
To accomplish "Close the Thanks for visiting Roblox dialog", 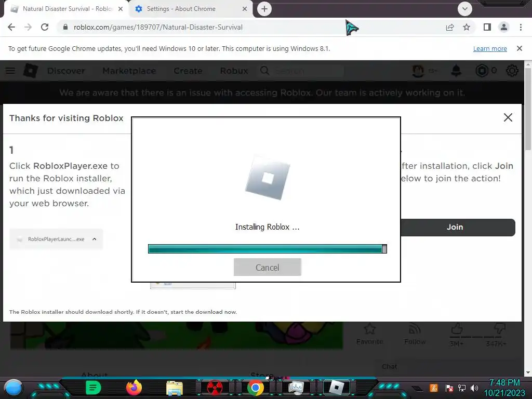I will (508, 117).
